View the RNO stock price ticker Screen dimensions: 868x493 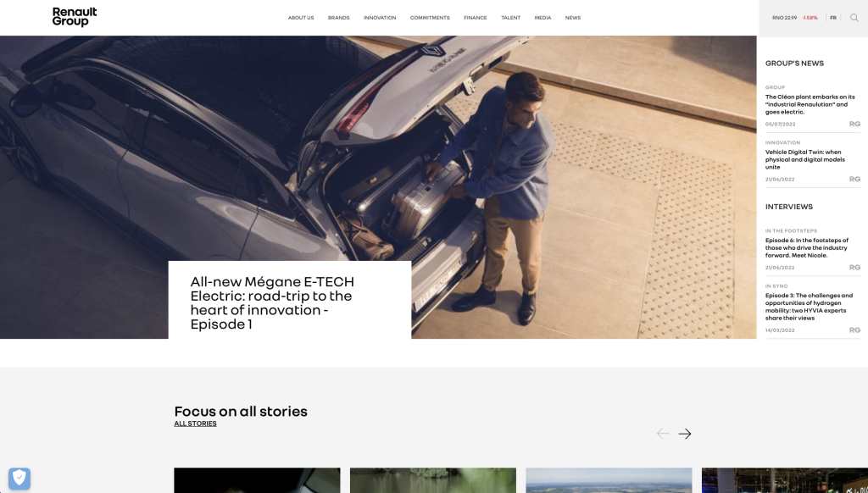(x=784, y=18)
